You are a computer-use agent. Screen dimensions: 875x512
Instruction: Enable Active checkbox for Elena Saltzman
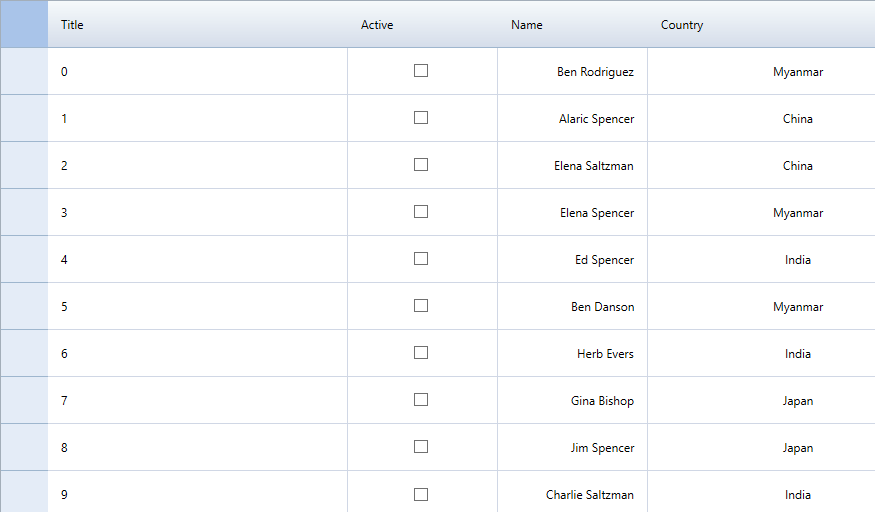[x=421, y=165]
